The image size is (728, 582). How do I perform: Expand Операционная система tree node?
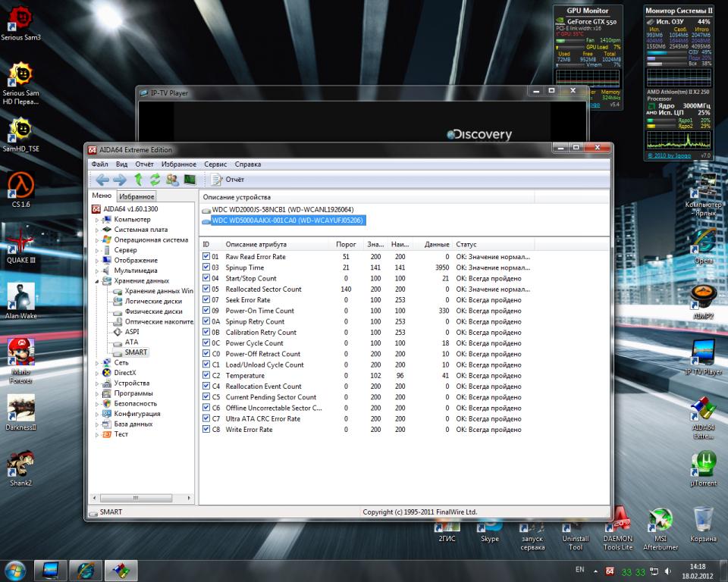pos(97,240)
